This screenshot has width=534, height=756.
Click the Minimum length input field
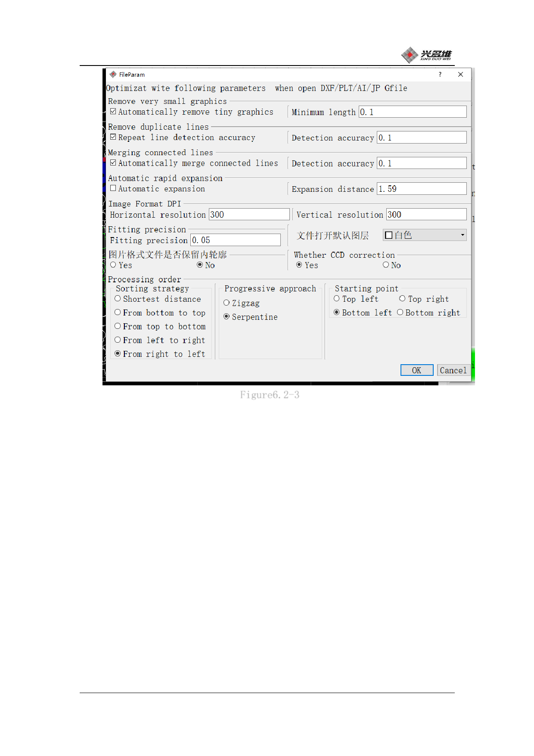click(x=412, y=112)
